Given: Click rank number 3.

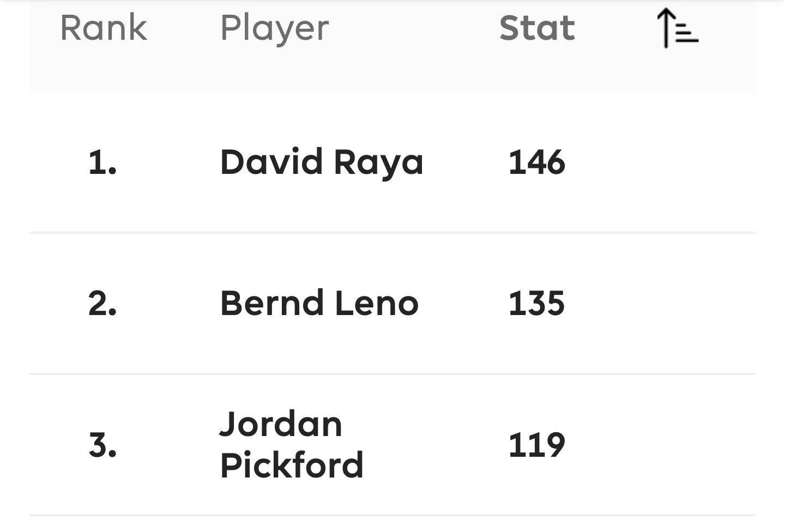Looking at the screenshot, I should click(102, 445).
